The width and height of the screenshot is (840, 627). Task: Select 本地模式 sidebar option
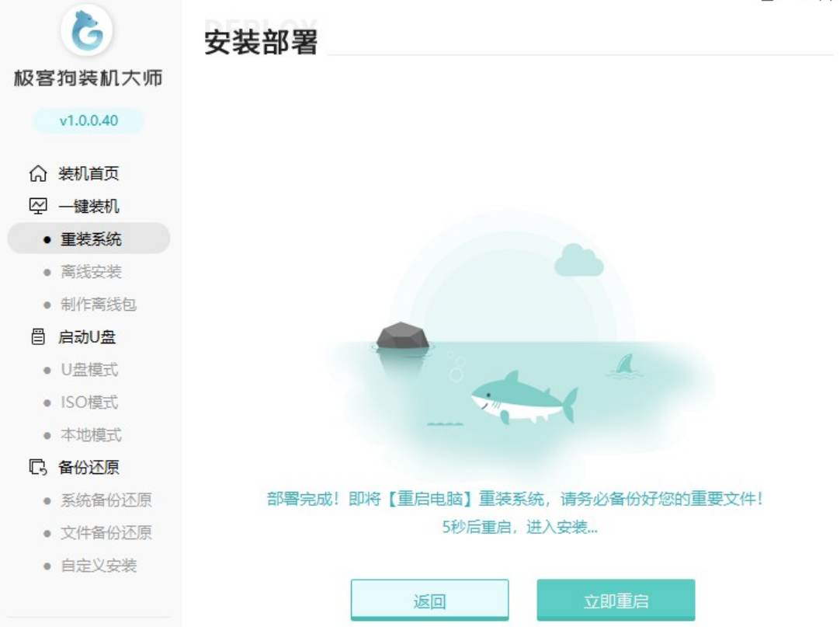[91, 435]
